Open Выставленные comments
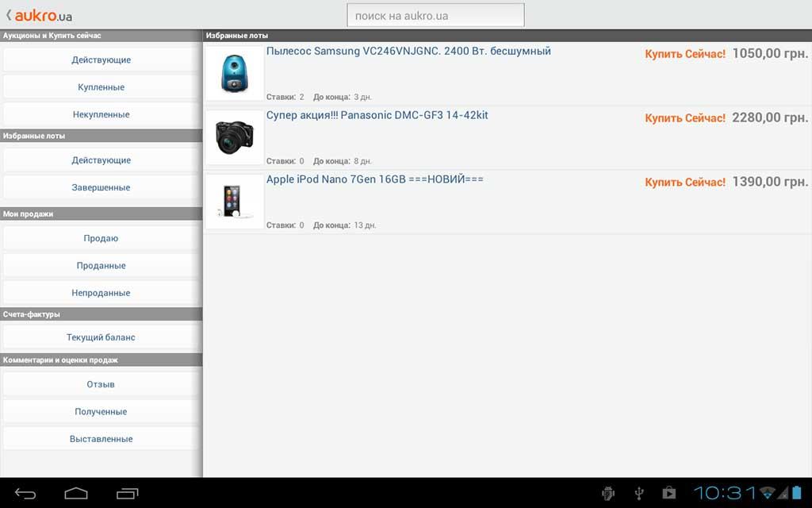 [x=101, y=439]
